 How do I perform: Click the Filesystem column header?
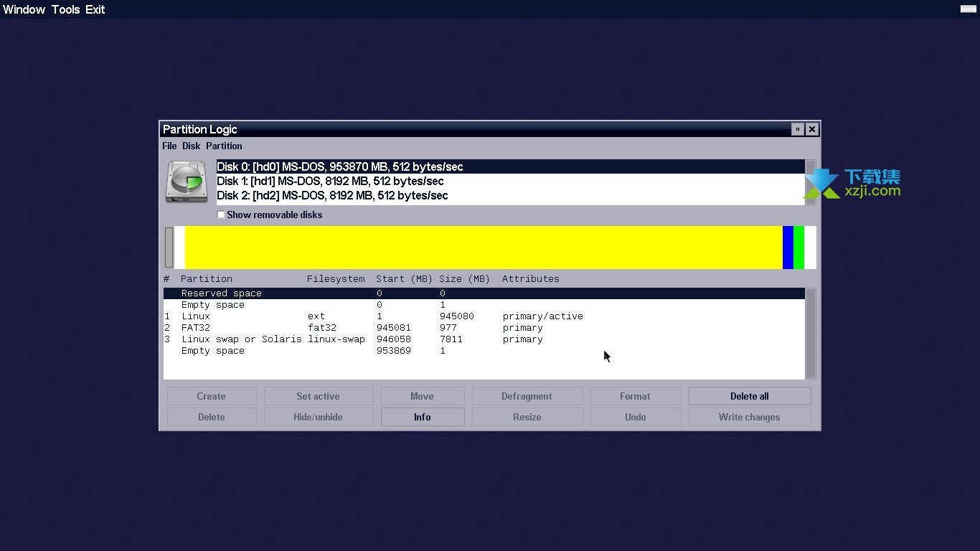[x=336, y=279]
